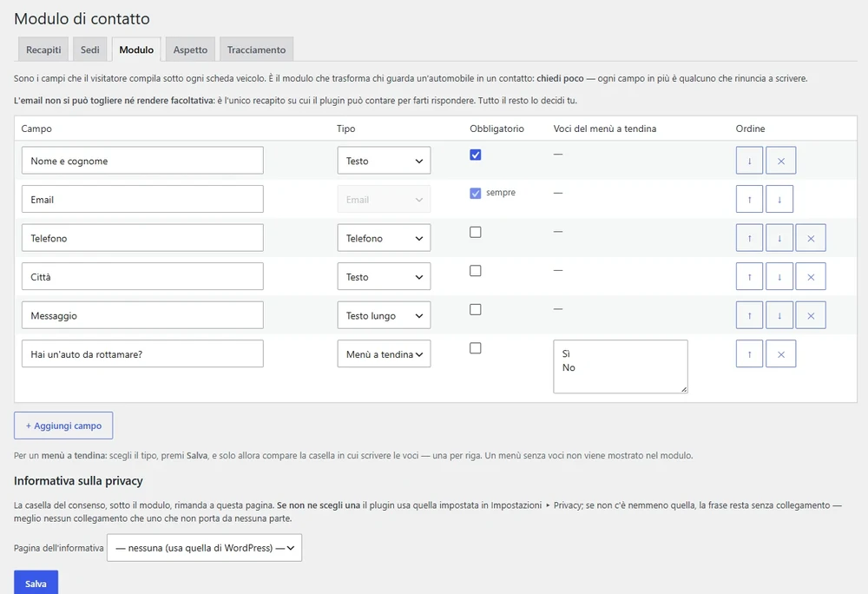Delete the Città field row
The width and height of the screenshot is (868, 594).
[811, 277]
